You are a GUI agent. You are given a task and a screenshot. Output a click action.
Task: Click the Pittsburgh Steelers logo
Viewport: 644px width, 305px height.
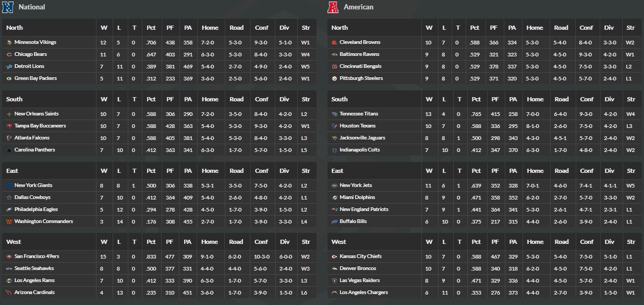pos(334,78)
